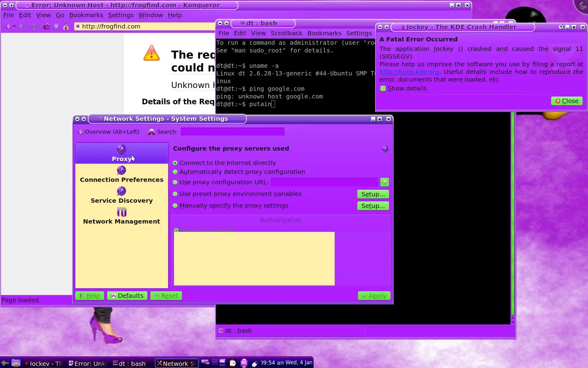Image resolution: width=588 pixels, height=368 pixels.
Task: Expand the back button history dropdown
Action: click(14, 27)
